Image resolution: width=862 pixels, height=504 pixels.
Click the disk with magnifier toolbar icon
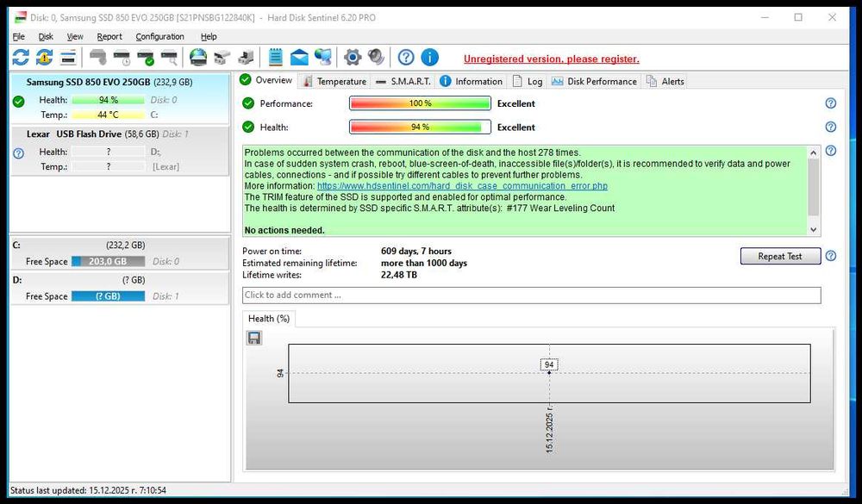tap(169, 57)
